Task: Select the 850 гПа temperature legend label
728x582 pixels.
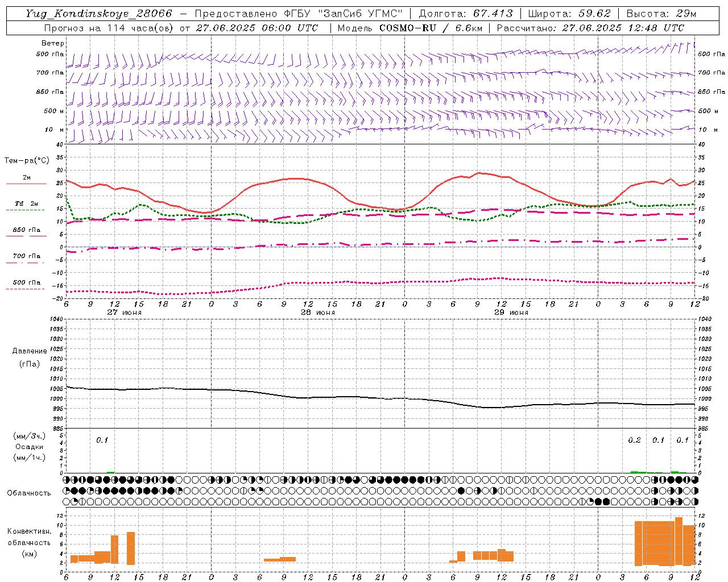Action: pyautogui.click(x=27, y=230)
